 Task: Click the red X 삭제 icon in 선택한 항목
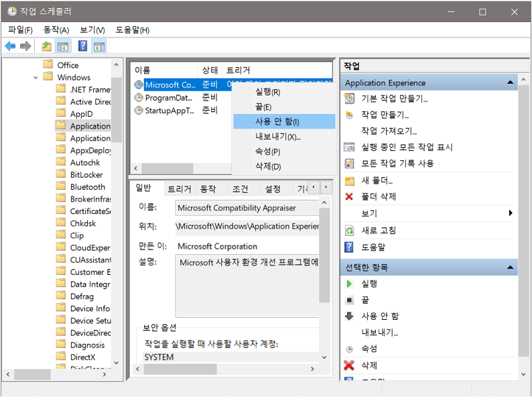349,365
